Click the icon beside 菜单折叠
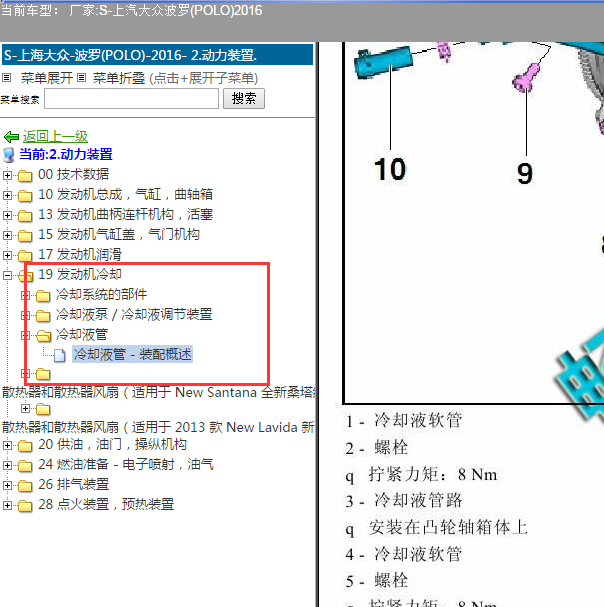Screen dimensions: 604x607 click(x=81, y=78)
